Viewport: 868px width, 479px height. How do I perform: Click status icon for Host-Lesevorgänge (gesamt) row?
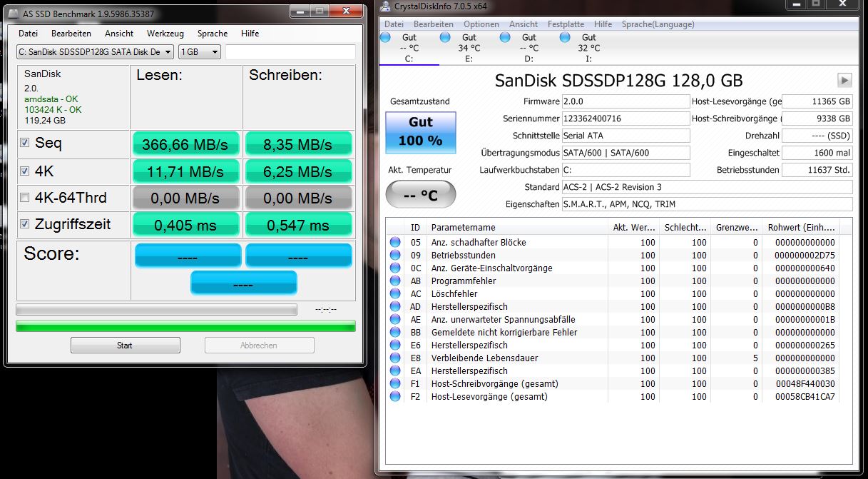tap(395, 396)
